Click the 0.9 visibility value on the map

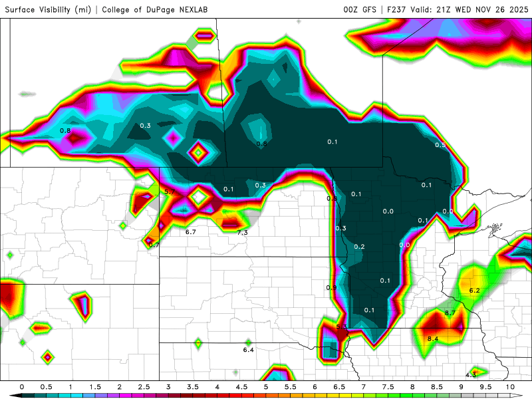pyautogui.click(x=331, y=288)
